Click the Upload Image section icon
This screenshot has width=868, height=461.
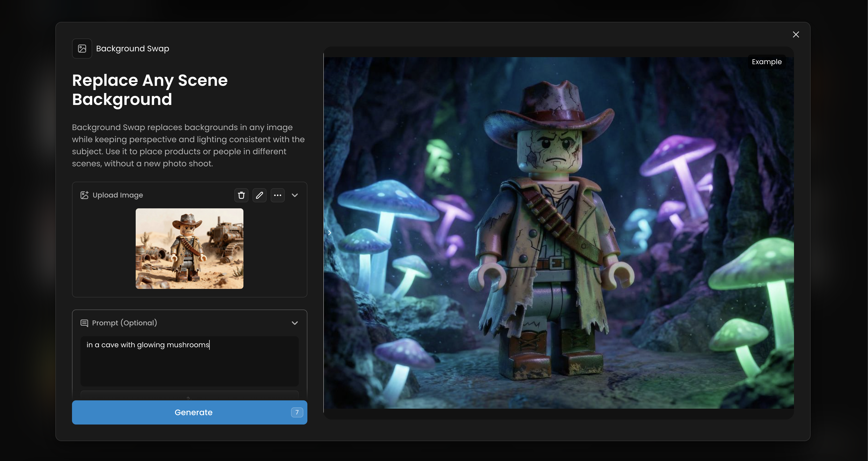(x=84, y=195)
